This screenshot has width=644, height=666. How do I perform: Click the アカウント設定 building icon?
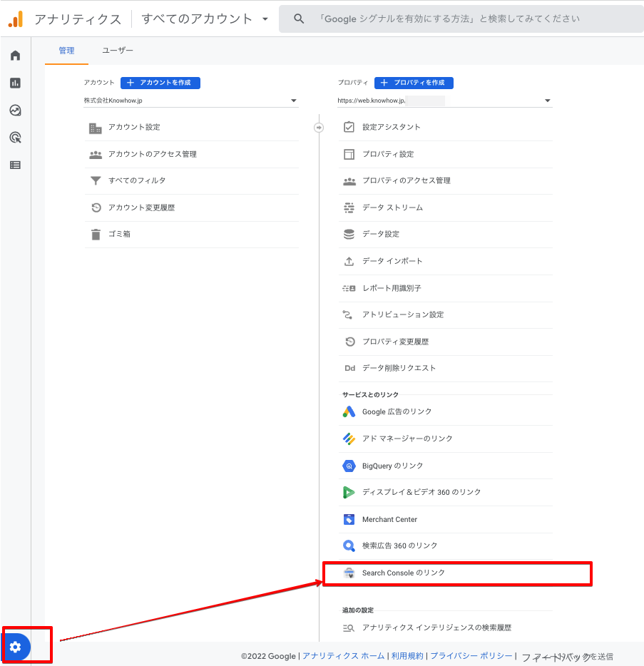coord(96,128)
